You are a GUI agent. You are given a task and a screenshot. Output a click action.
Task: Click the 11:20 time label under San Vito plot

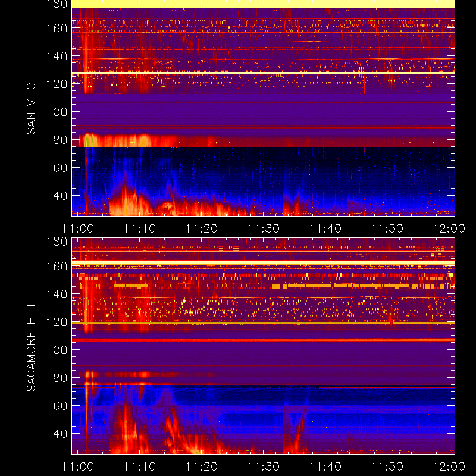pyautogui.click(x=202, y=228)
